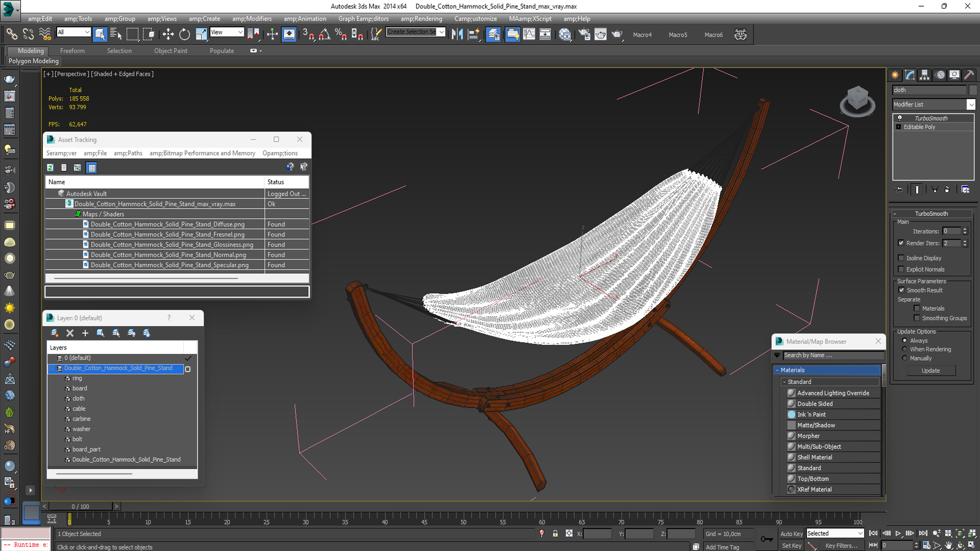
Task: Enable Isoline Display checkbox
Action: click(x=901, y=258)
